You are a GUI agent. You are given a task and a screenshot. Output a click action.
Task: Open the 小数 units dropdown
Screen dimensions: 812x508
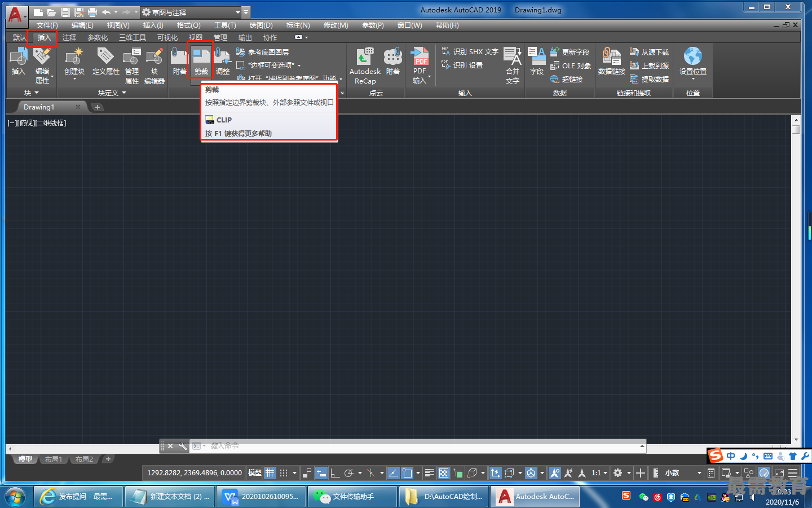tap(683, 473)
